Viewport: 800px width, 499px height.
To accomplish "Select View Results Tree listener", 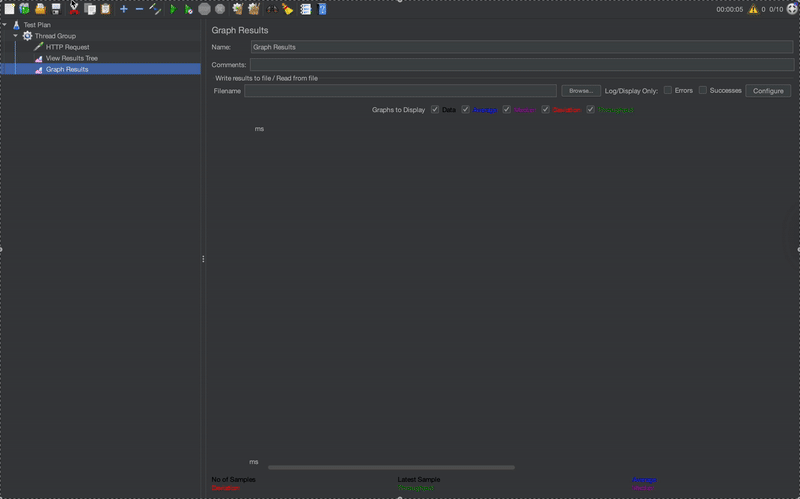I will 71,58.
